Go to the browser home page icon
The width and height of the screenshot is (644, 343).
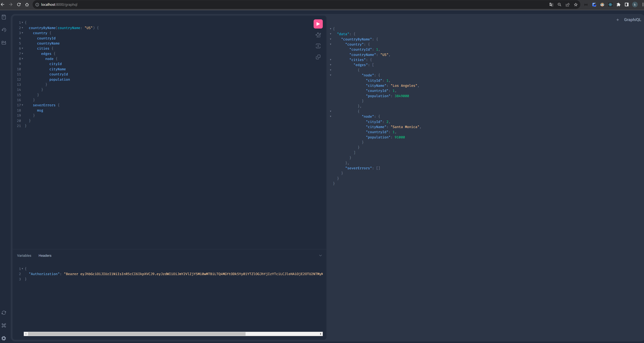tap(27, 5)
